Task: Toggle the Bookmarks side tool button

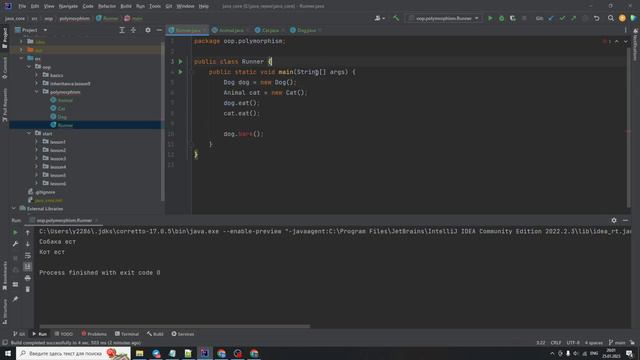Action: coord(4,276)
